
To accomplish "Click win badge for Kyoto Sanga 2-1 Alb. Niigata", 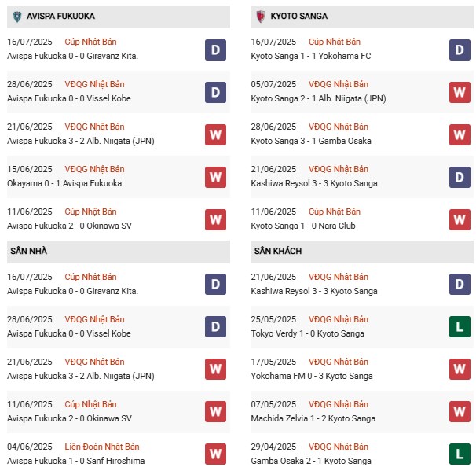I will (x=460, y=92).
